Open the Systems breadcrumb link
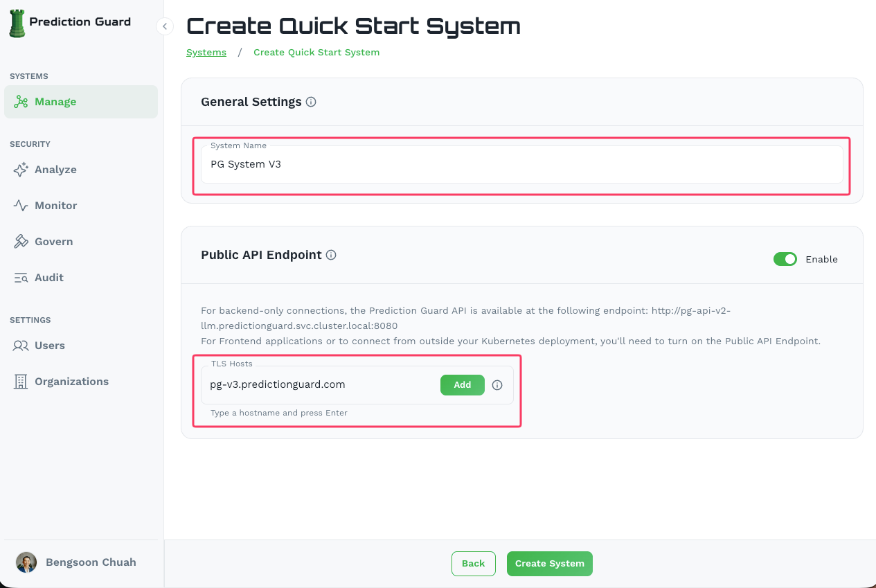Image resolution: width=876 pixels, height=588 pixels. [x=206, y=52]
